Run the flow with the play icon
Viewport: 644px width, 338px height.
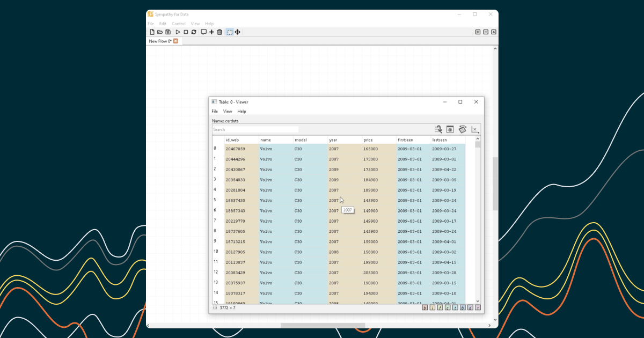coord(178,32)
